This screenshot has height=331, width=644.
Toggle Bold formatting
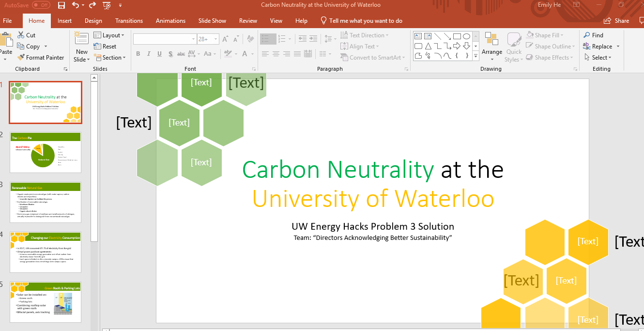[x=138, y=54]
